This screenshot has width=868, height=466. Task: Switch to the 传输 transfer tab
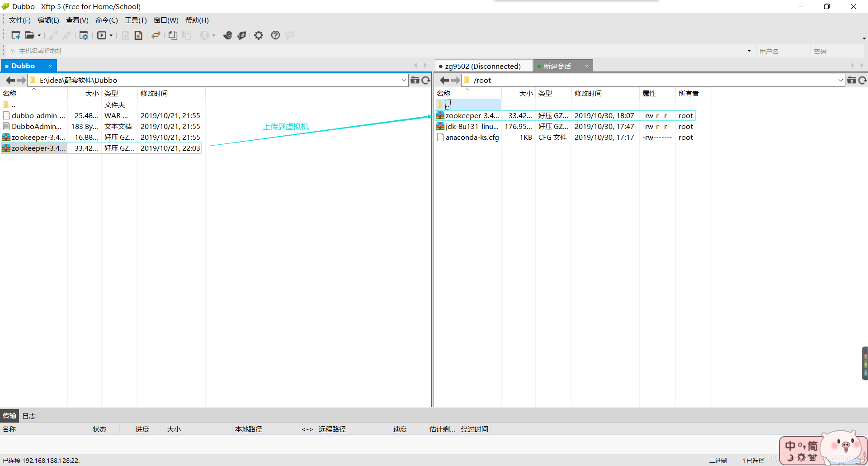pyautogui.click(x=9, y=416)
